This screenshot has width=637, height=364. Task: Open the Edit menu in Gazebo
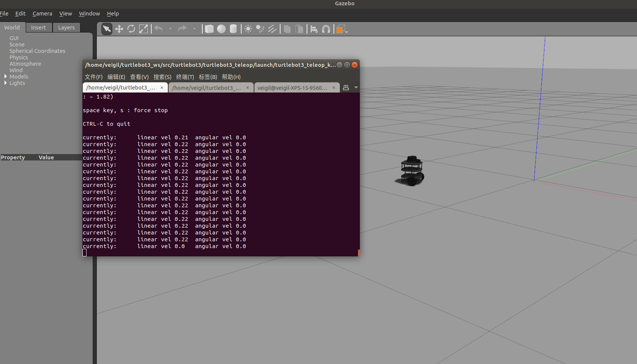click(x=20, y=14)
